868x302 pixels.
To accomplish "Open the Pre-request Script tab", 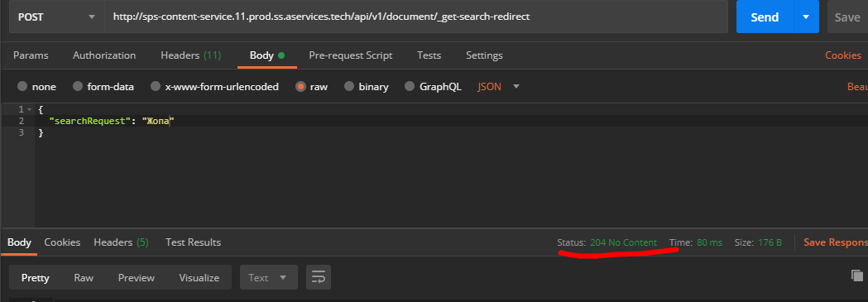I will click(350, 55).
